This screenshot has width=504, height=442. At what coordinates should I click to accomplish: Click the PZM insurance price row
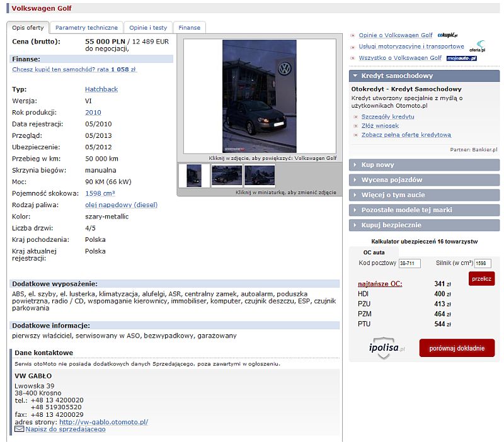[404, 314]
